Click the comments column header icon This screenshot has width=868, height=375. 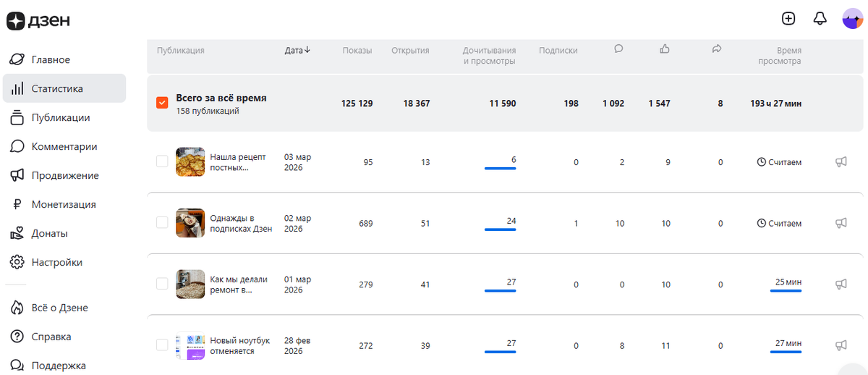[x=618, y=49]
